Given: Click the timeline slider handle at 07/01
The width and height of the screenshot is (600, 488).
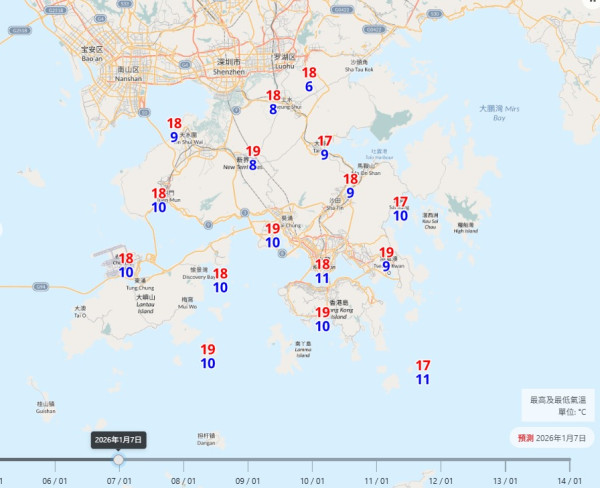Looking at the screenshot, I should pos(119,459).
